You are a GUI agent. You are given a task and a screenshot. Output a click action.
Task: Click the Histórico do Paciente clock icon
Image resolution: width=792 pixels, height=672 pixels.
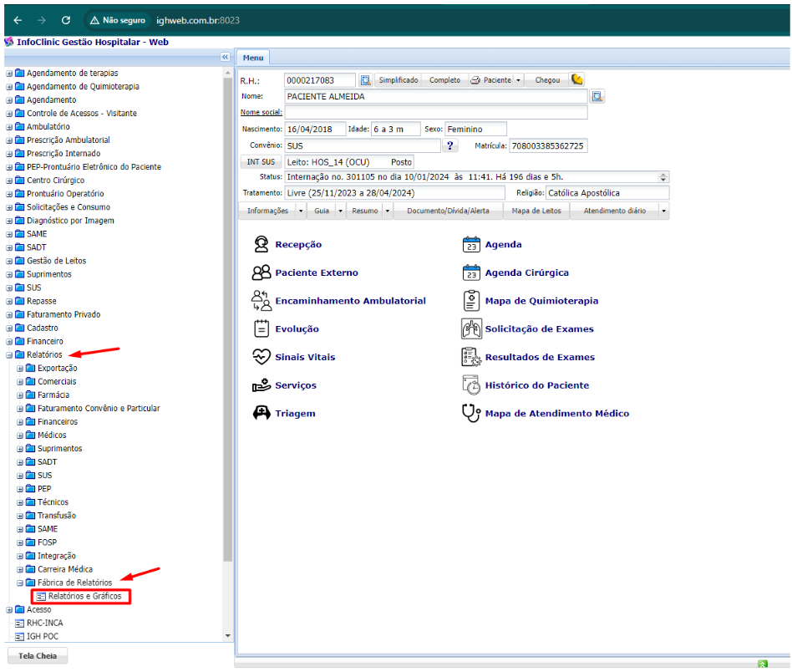(471, 385)
